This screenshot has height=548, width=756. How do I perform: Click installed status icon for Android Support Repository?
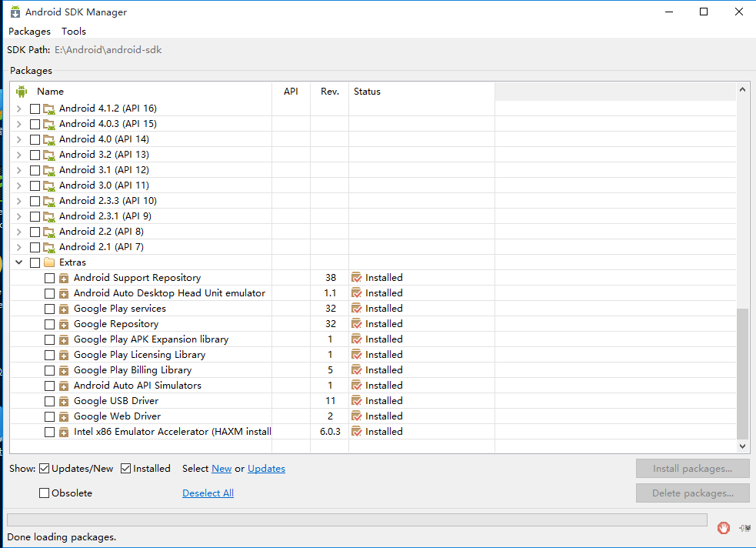356,278
